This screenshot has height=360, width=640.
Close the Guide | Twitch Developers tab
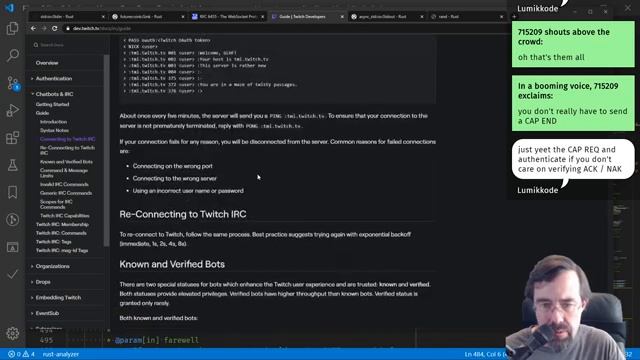coord(342,17)
